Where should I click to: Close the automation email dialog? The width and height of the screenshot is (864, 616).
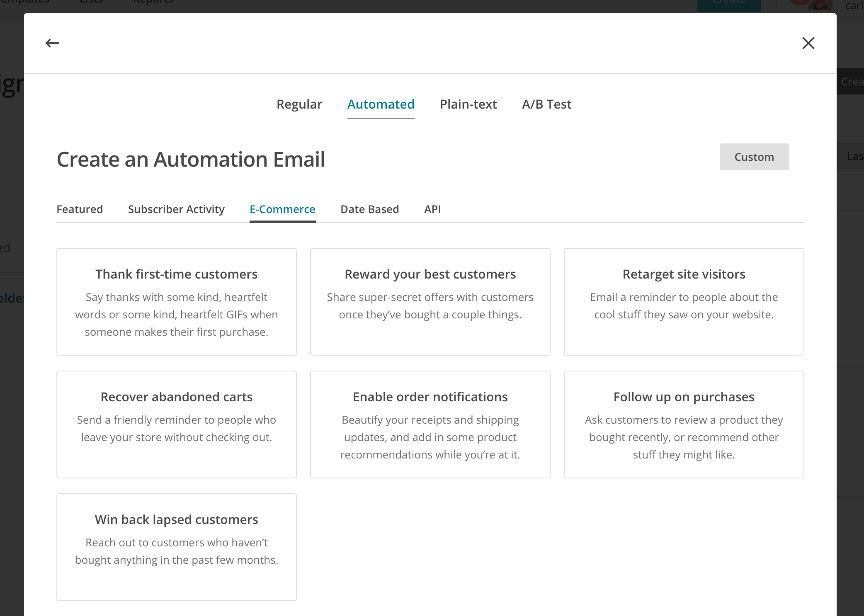click(808, 43)
